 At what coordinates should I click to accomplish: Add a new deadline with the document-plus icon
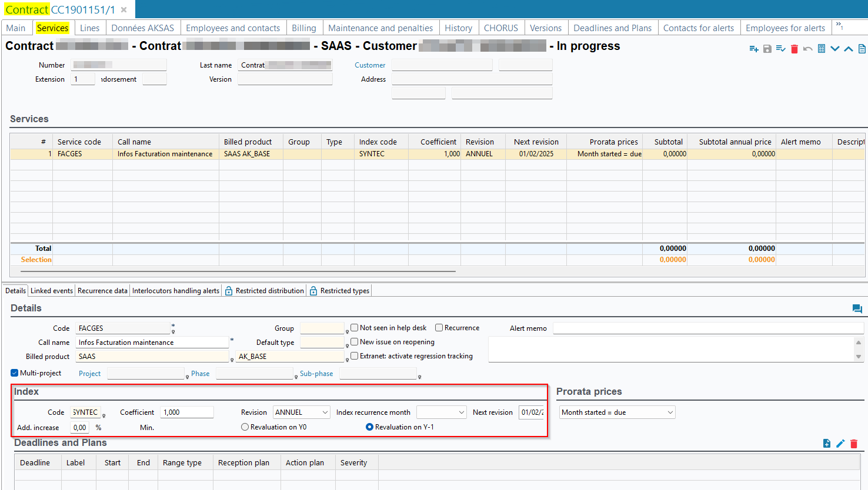(827, 444)
